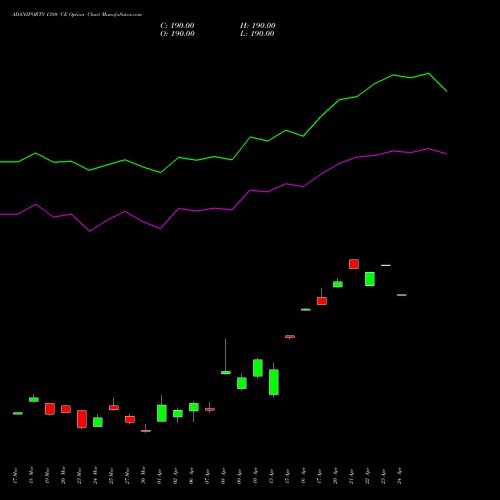Click the 23 Mar date label
This screenshot has width=500, height=500.
pyautogui.click(x=79, y=476)
